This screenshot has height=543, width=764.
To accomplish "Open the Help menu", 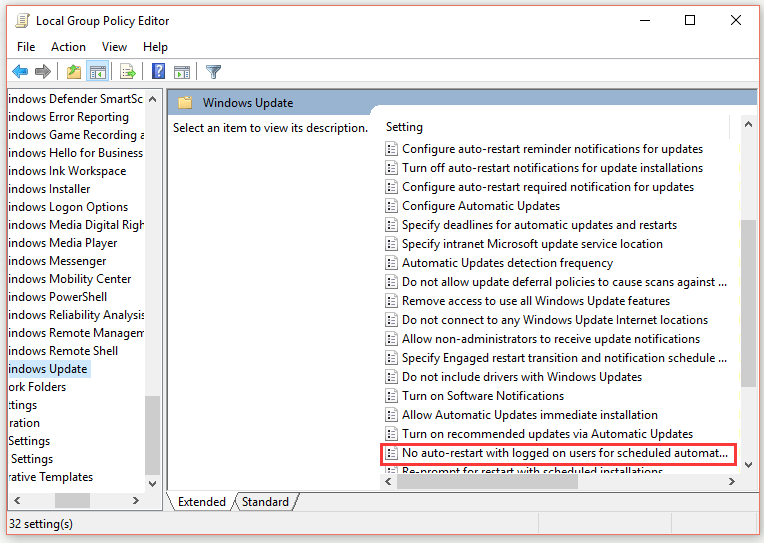I will (x=155, y=47).
